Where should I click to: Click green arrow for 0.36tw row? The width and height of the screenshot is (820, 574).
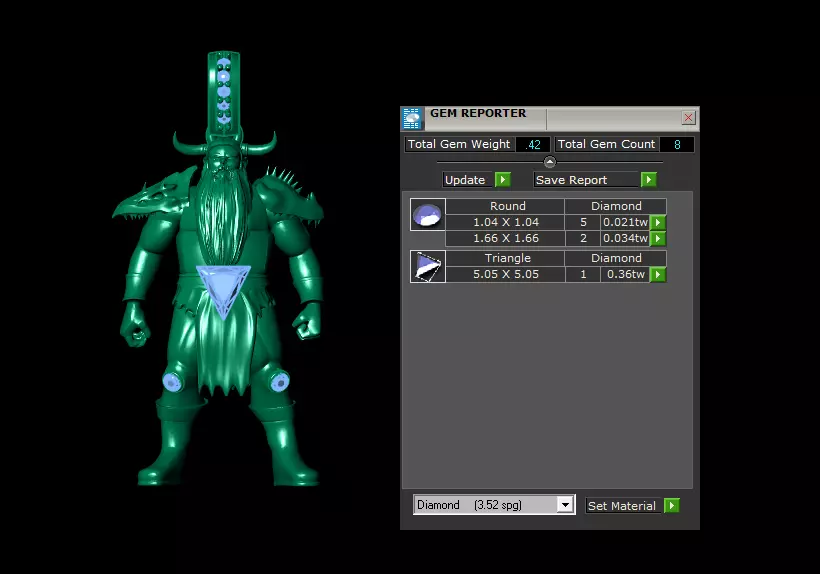(658, 274)
